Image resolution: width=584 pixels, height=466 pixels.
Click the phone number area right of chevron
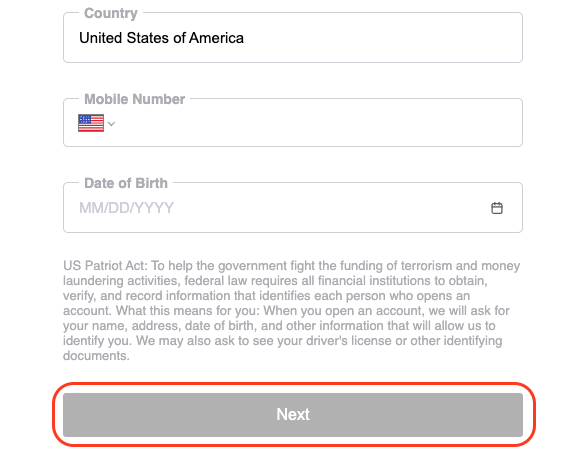[x=318, y=123]
